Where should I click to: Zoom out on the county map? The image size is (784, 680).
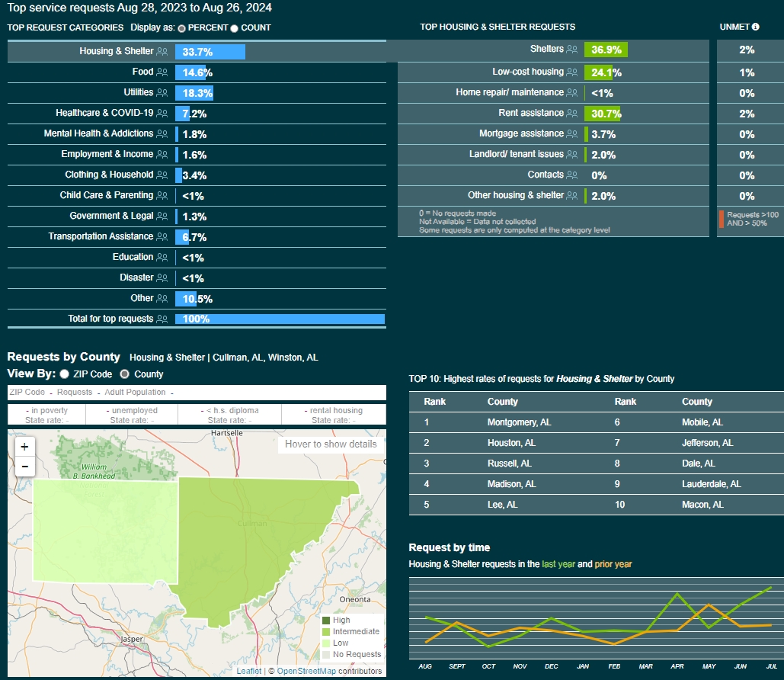click(x=24, y=467)
